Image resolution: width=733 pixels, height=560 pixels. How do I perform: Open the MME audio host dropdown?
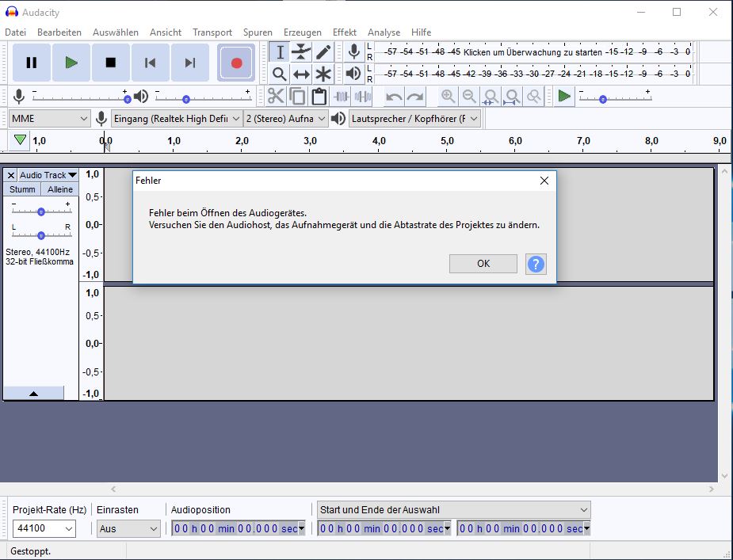tap(50, 119)
